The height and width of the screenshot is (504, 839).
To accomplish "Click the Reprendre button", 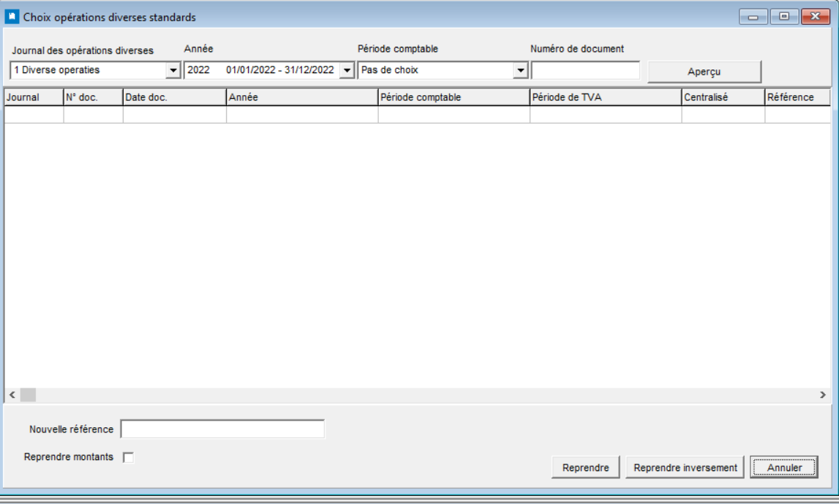I will [585, 467].
